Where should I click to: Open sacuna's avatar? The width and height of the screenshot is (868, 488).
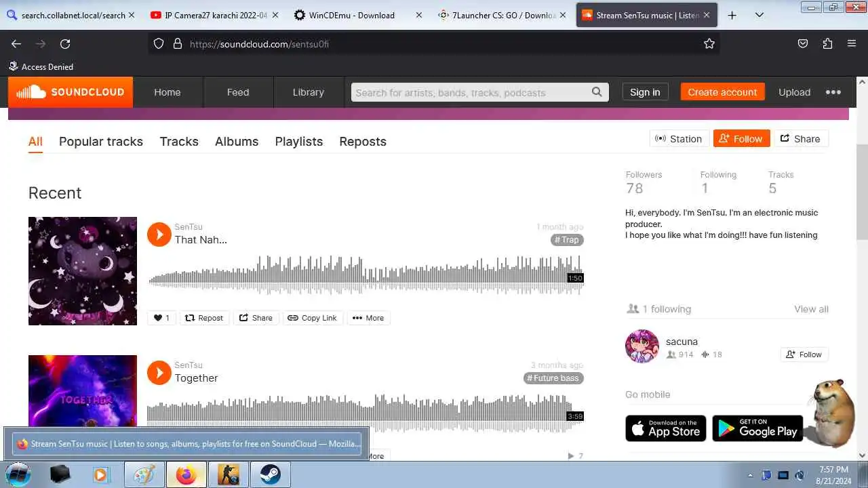[x=642, y=346]
